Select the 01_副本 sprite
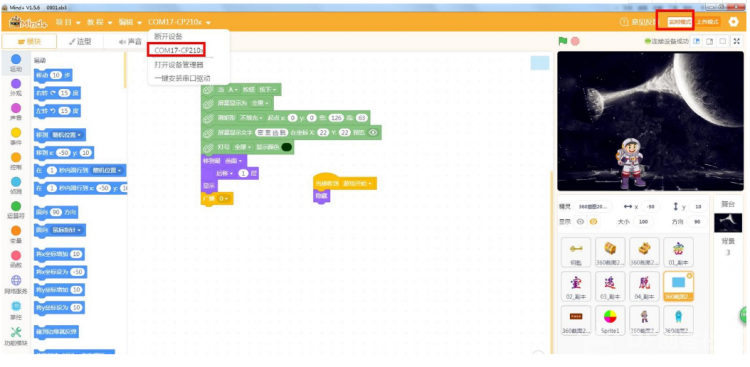This screenshot has height=367, width=750. coord(678,252)
